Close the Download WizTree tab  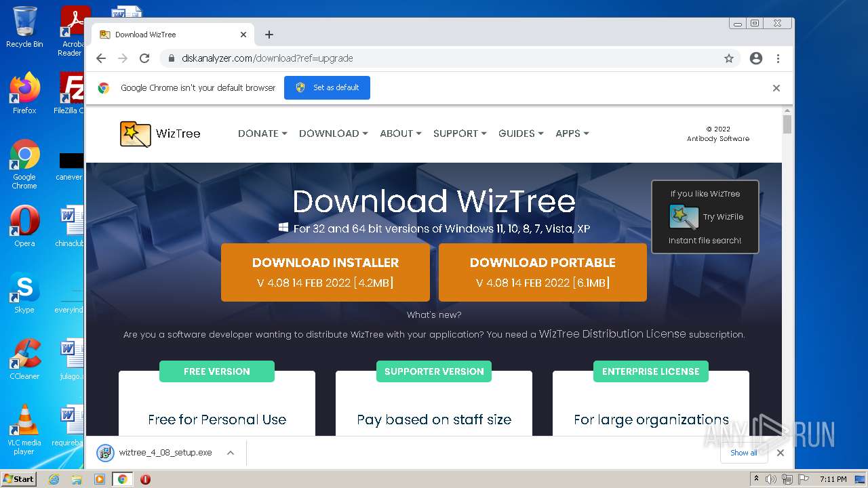coord(243,35)
